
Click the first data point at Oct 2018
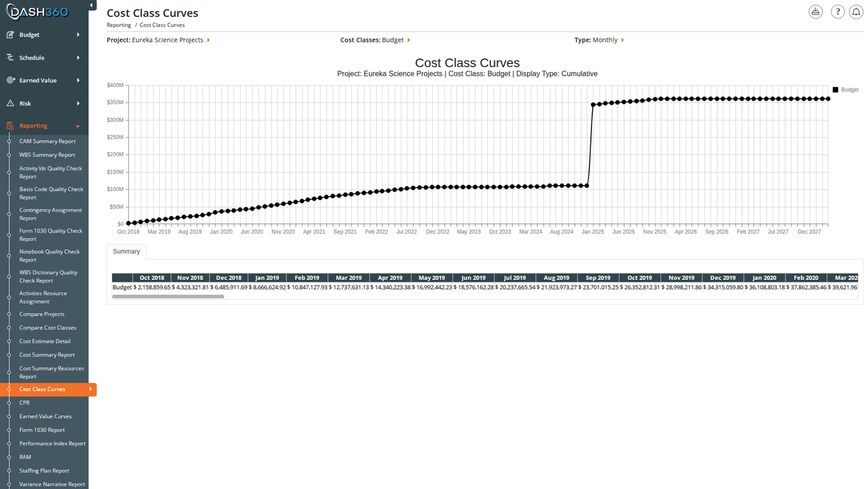tap(128, 223)
